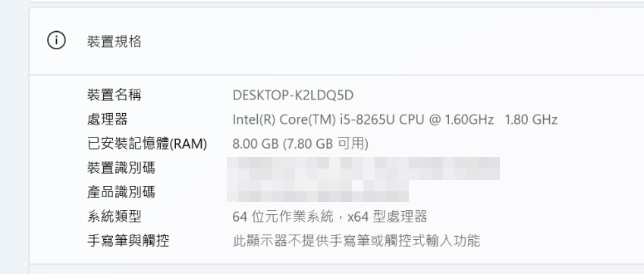
Task: Select the 產品識別碼 label
Action: (x=121, y=192)
